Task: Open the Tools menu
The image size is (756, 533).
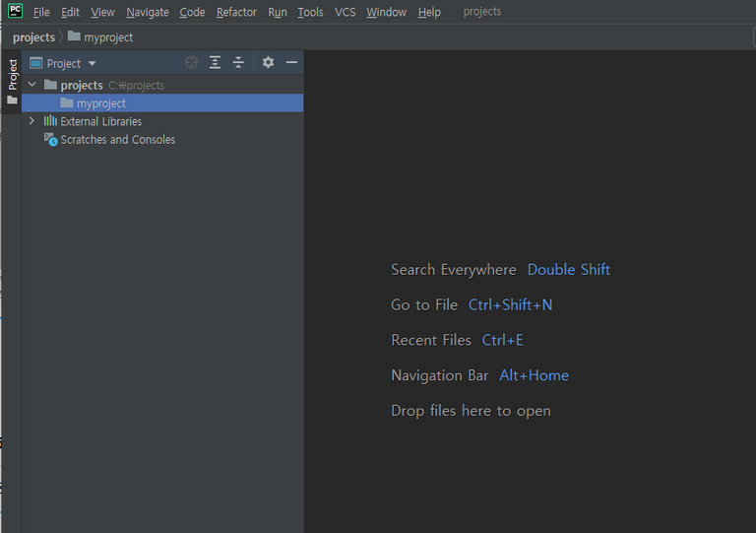Action: (310, 12)
